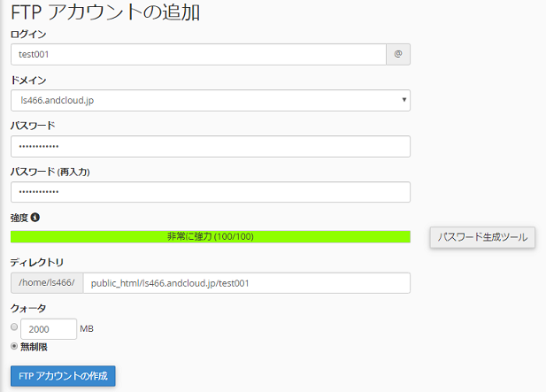
Task: Click into the パスワード (再入力) field
Action: [211, 192]
